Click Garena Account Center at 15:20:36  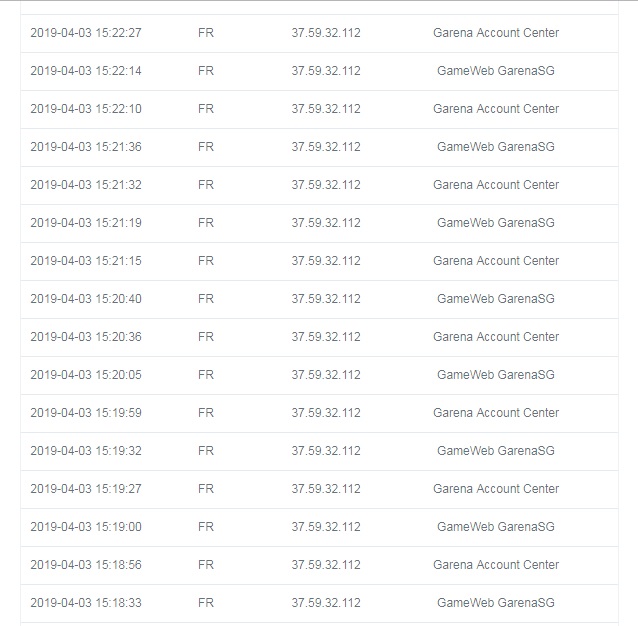coord(496,337)
